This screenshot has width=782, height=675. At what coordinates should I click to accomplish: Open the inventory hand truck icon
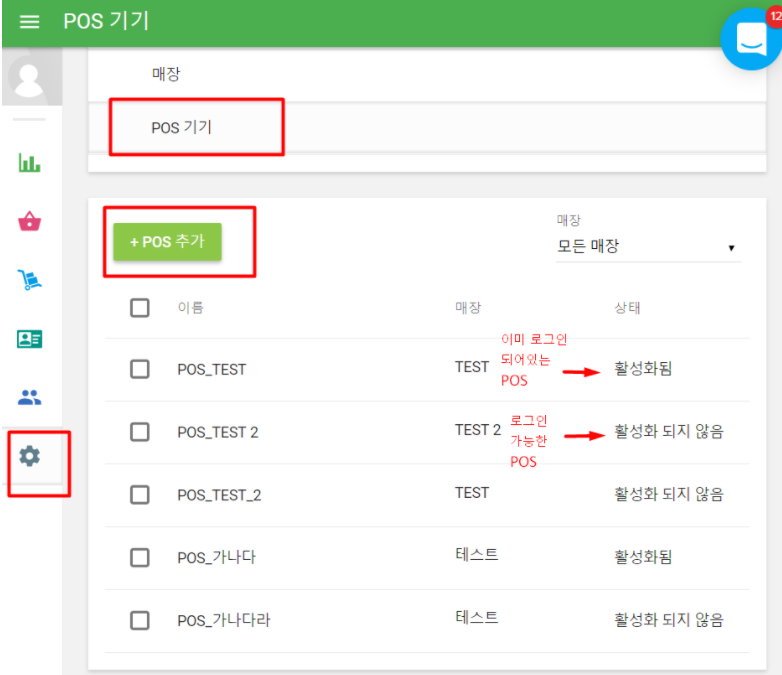tap(30, 280)
